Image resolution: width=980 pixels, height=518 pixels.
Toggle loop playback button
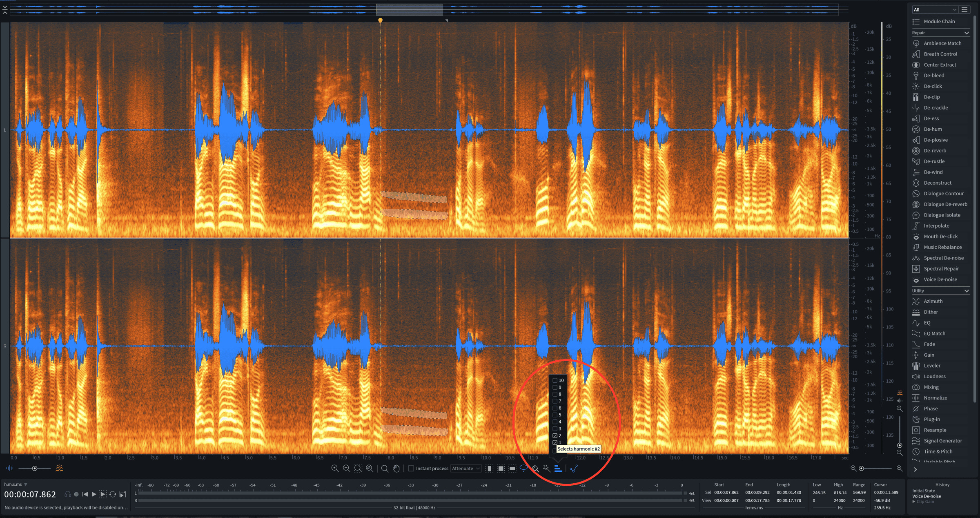click(x=113, y=494)
